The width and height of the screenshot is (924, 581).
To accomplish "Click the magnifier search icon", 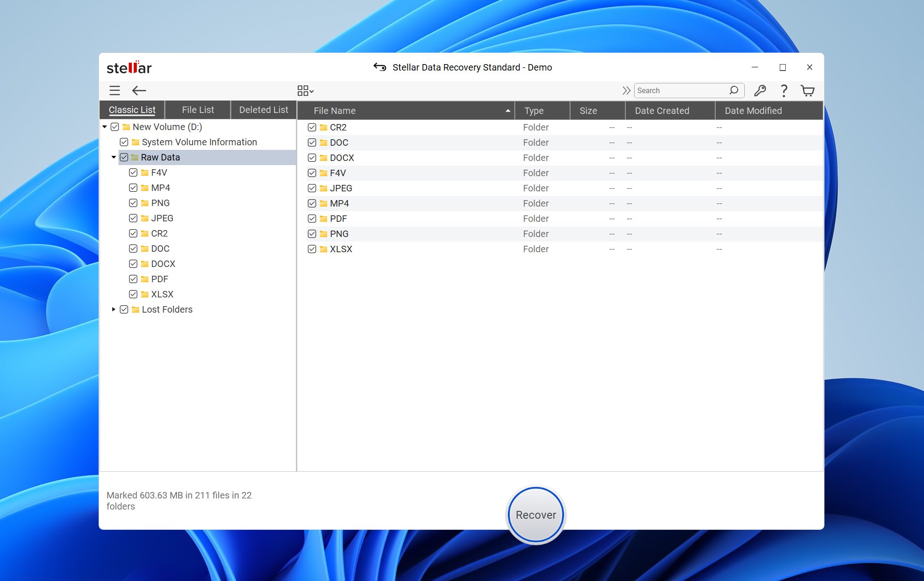I will (734, 90).
